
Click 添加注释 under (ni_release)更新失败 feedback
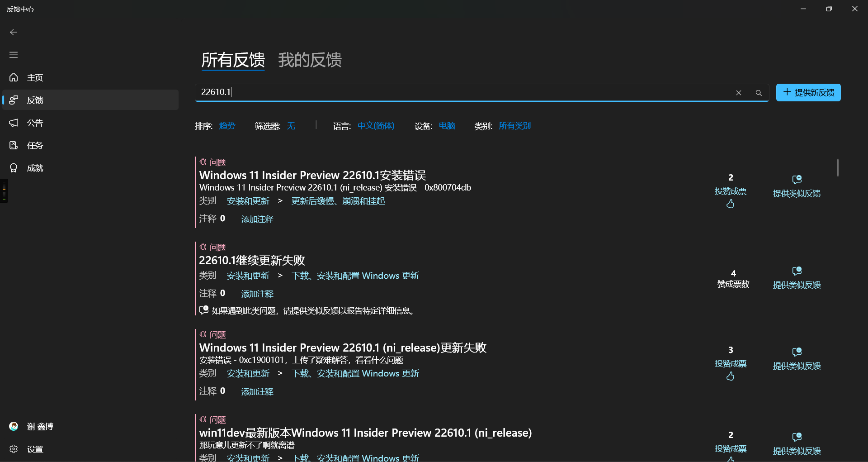point(257,391)
